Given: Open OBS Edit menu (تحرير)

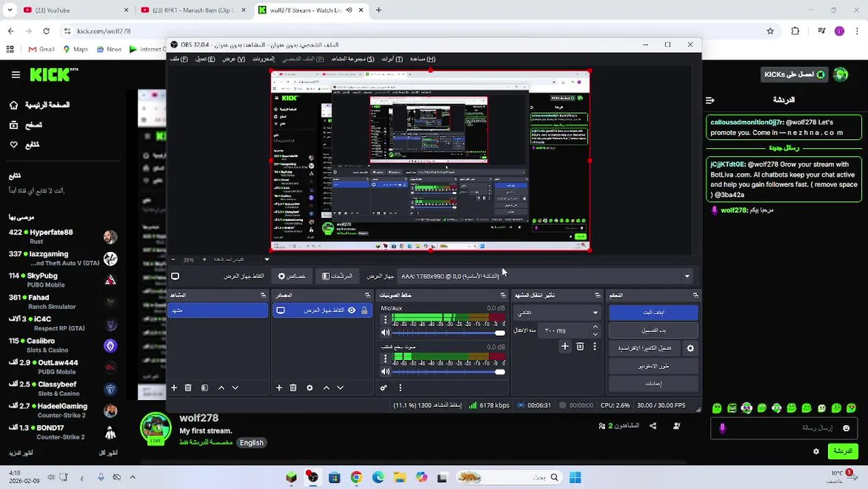Looking at the screenshot, I should tap(205, 59).
